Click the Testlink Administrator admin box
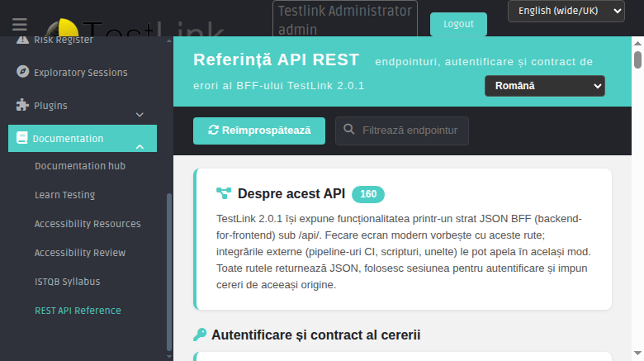Image resolution: width=644 pixels, height=361 pixels. coord(345,19)
